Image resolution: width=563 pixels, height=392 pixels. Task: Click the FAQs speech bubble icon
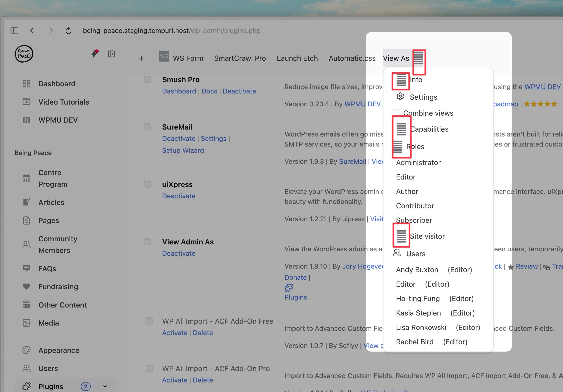27,268
